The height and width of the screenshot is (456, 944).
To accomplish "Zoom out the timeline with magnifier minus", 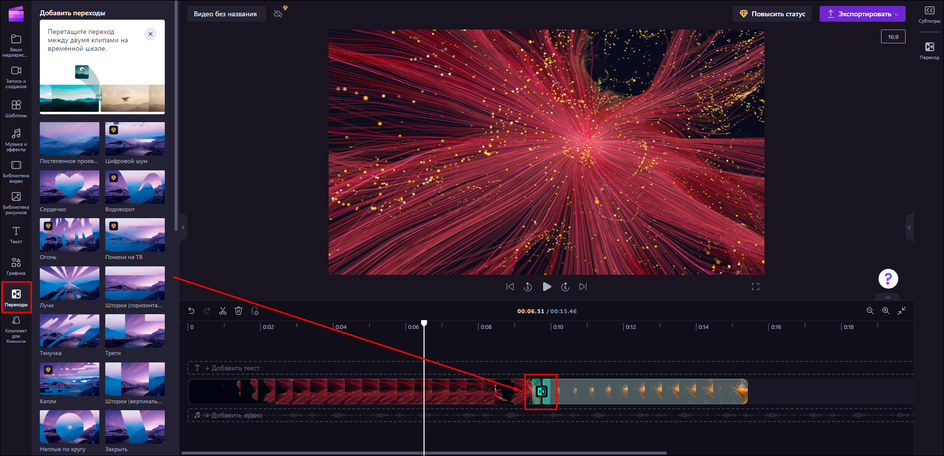I will coord(869,311).
